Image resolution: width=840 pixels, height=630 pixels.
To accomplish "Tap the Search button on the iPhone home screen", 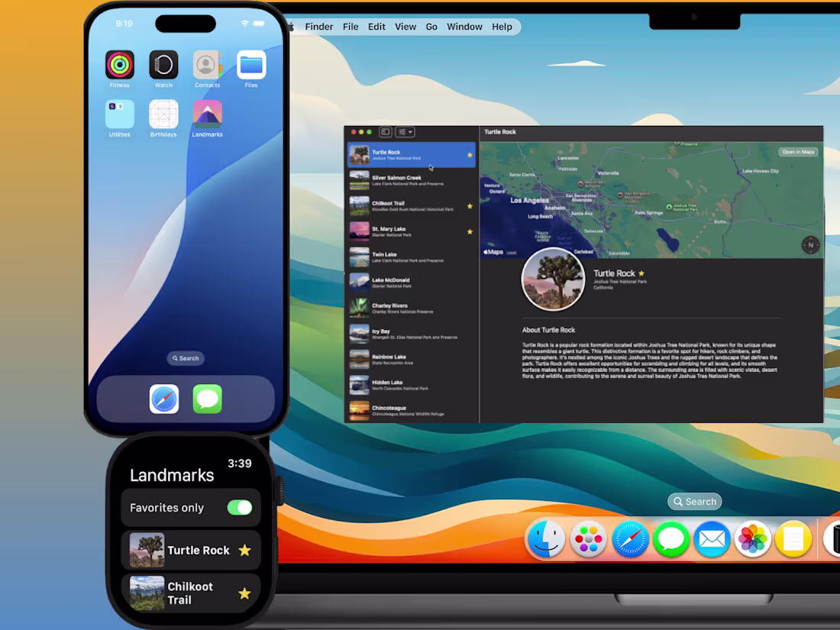I will point(185,357).
